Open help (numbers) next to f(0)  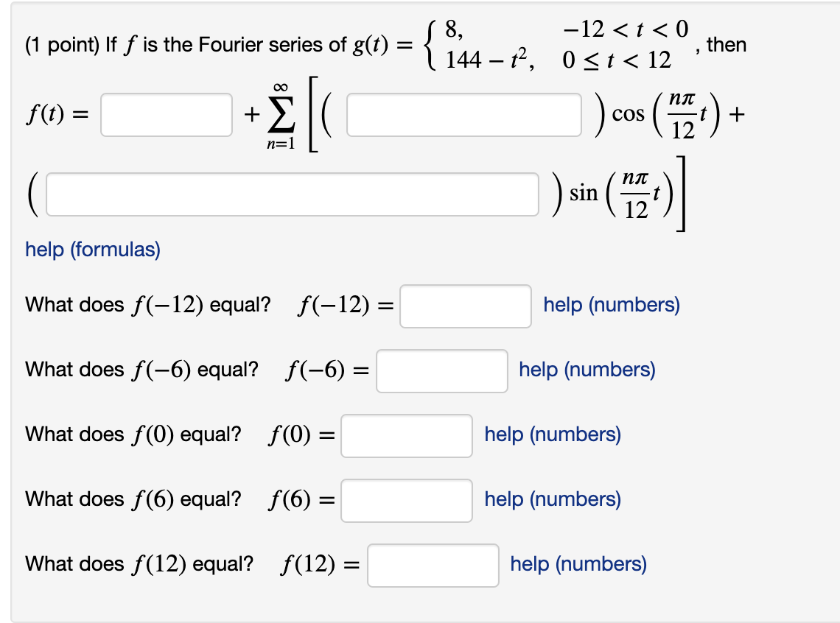point(551,434)
